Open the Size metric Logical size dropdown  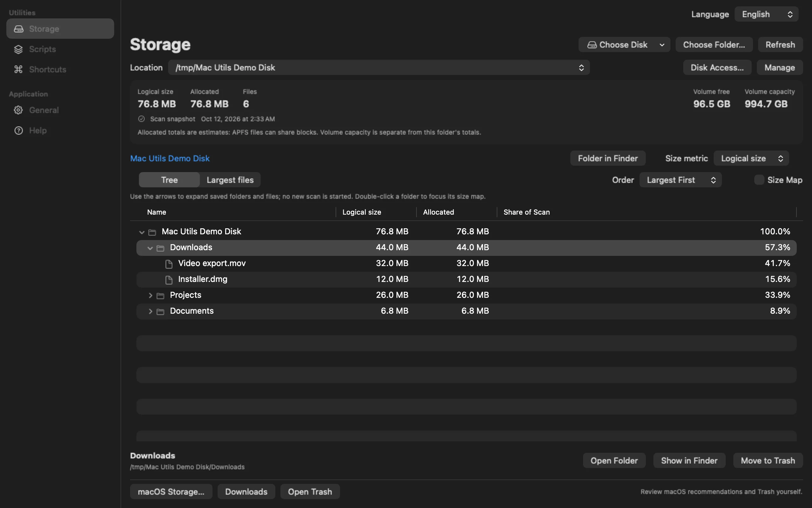[x=751, y=158]
